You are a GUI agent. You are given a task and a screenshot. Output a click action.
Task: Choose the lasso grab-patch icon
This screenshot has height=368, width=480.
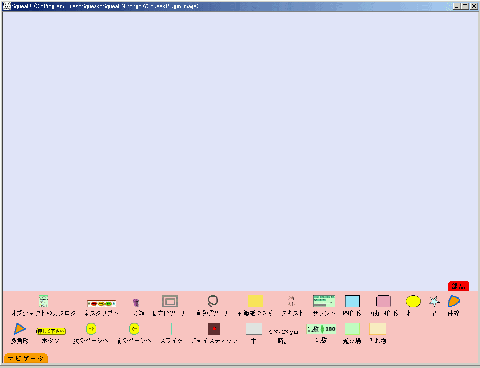coord(212,301)
